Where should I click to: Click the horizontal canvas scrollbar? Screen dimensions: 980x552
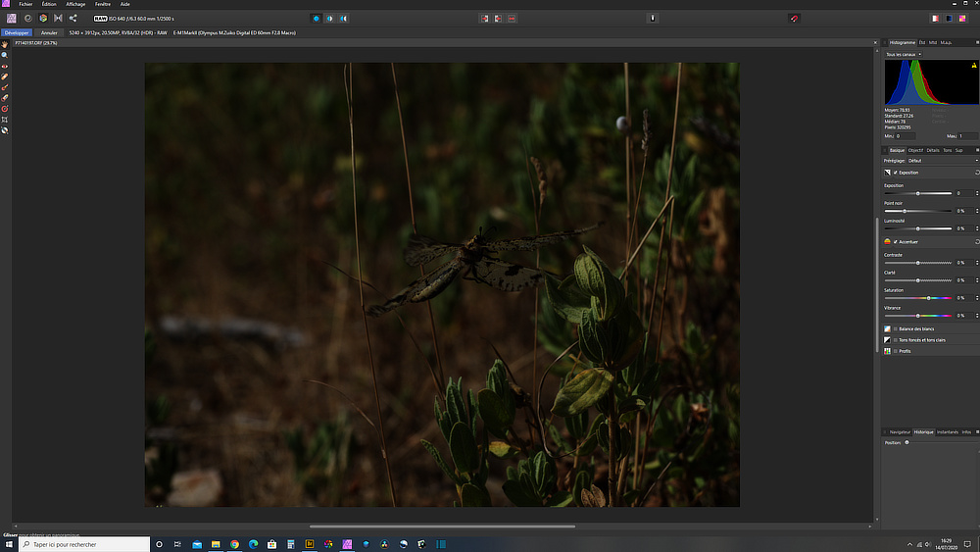click(x=442, y=527)
